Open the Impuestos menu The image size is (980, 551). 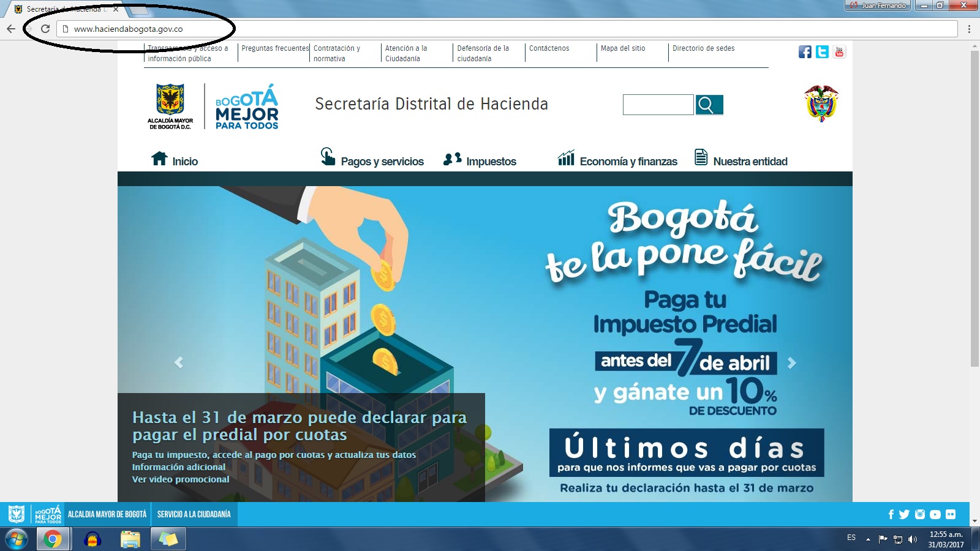click(491, 162)
